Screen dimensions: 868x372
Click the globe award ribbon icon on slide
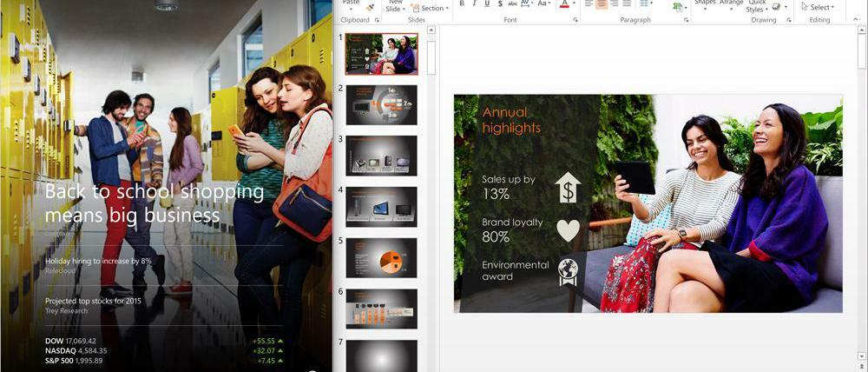point(568,272)
